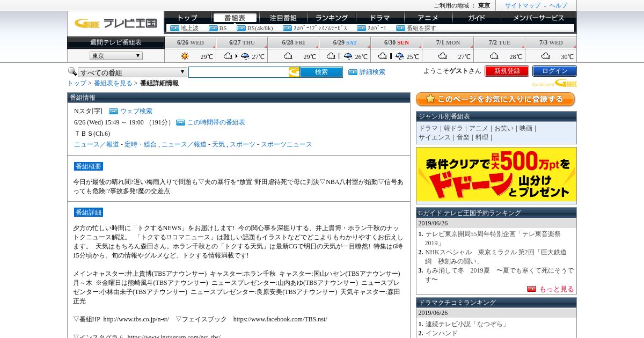The width and height of the screenshot is (644, 338).
Task: Open もみ消して冬 2019夏 ranking entry
Action: coord(499,275)
